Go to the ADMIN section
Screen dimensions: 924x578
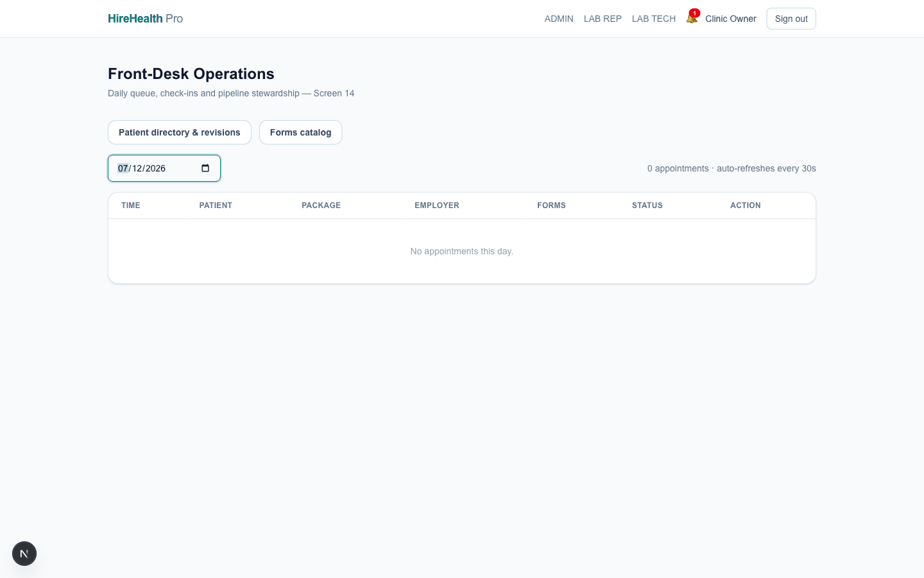pos(559,19)
